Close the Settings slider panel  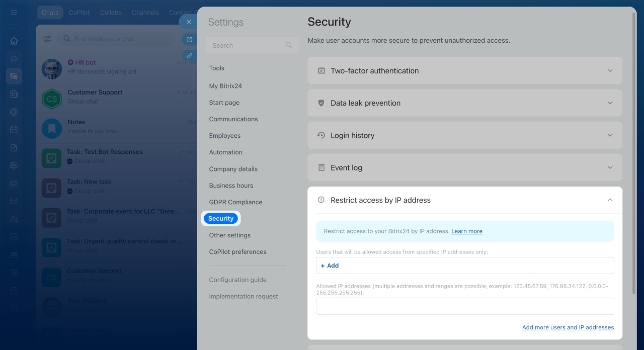click(x=189, y=22)
